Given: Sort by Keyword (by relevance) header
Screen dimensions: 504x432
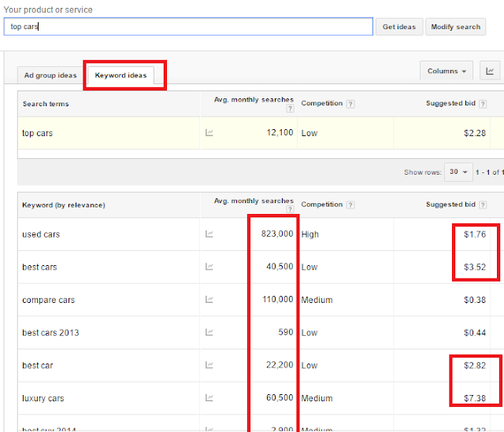Looking at the screenshot, I should click(x=64, y=205).
